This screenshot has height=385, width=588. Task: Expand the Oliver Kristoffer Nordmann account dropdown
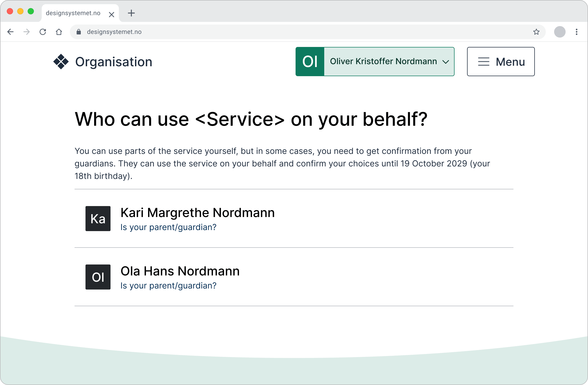(x=375, y=62)
